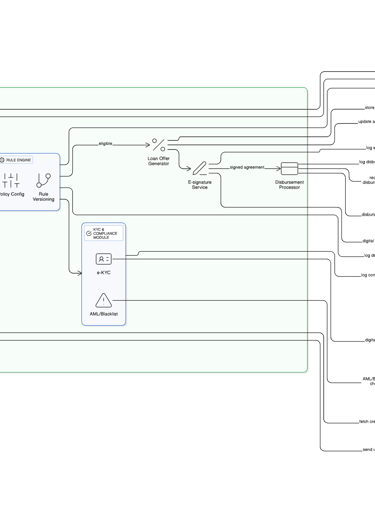
Task: Click the 'E-signature Service' label
Action: [x=200, y=185]
